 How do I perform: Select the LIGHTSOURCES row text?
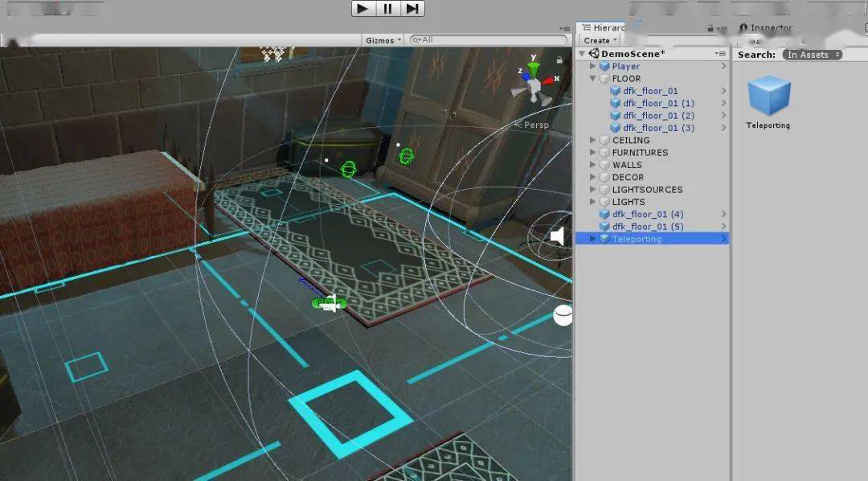point(647,190)
